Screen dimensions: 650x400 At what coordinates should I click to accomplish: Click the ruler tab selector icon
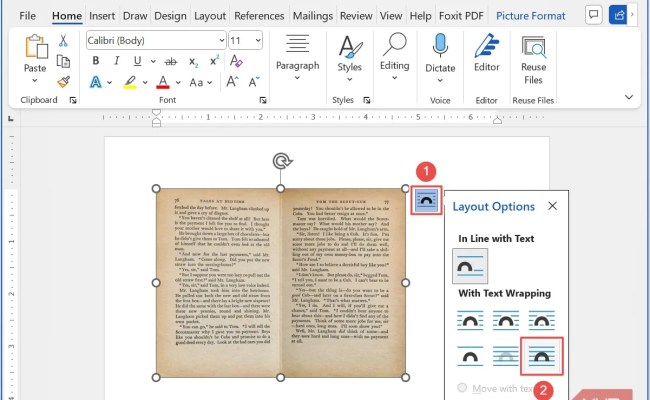[11, 119]
